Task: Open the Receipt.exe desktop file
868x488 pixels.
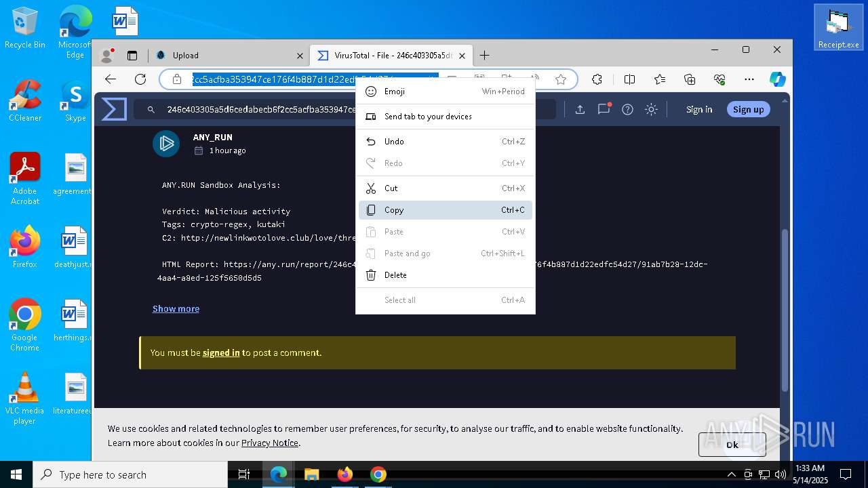Action: click(838, 27)
